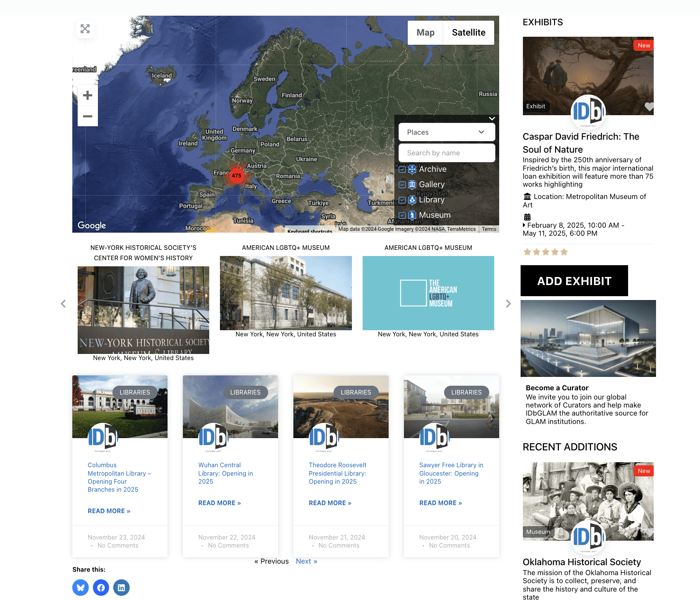Open New-York Historical Society thumbnail
This screenshot has width=700, height=600.
(143, 310)
